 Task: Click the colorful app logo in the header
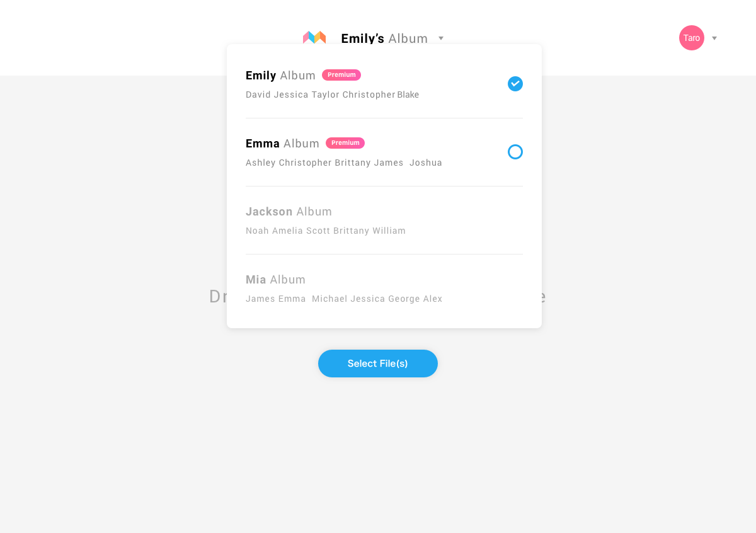[314, 38]
